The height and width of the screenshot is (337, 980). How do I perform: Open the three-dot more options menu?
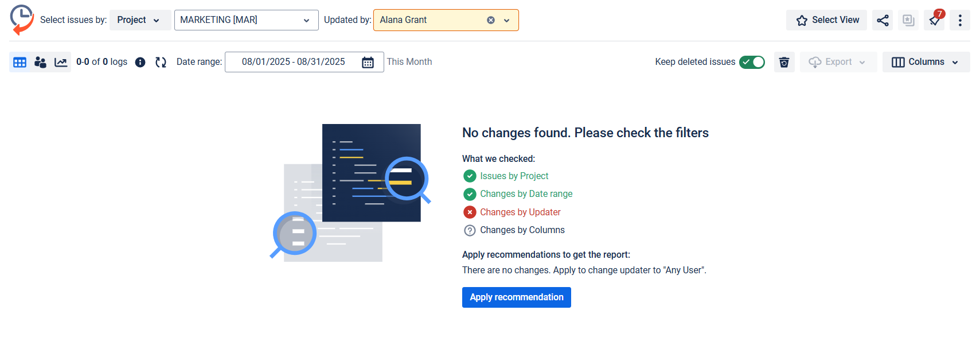click(960, 20)
